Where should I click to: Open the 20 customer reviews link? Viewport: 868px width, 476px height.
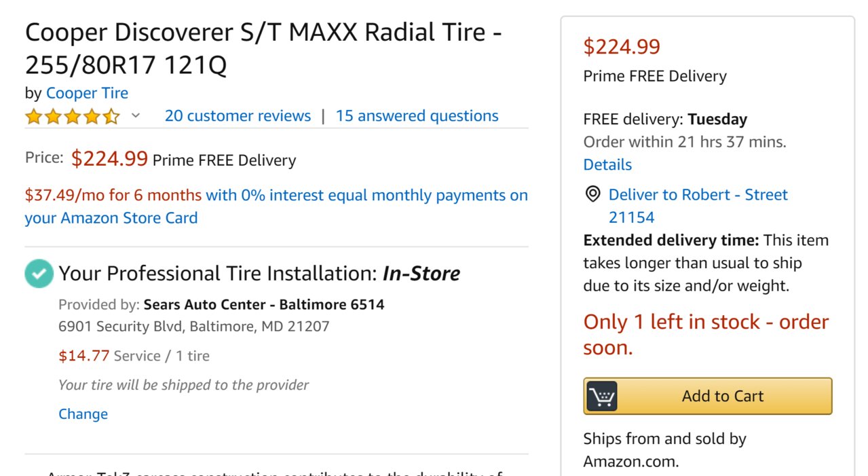click(238, 116)
